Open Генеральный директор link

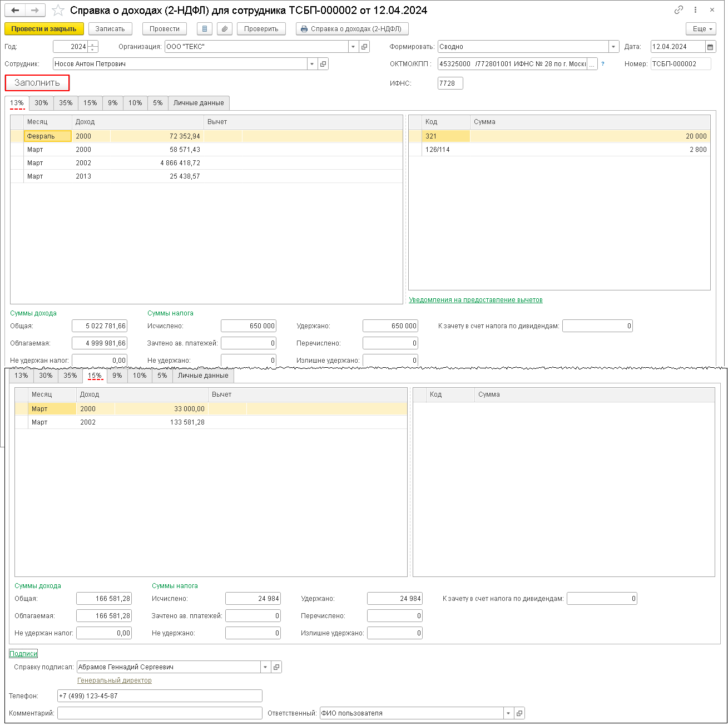click(115, 680)
